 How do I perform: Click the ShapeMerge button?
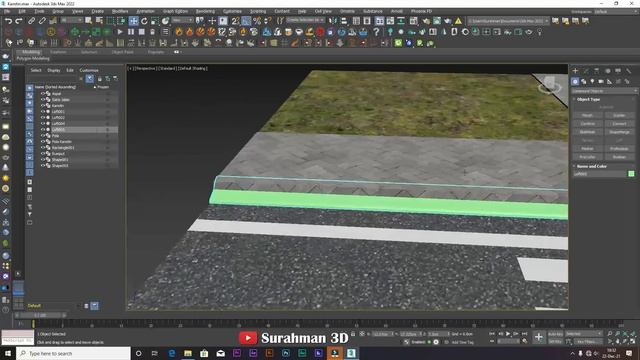click(619, 132)
